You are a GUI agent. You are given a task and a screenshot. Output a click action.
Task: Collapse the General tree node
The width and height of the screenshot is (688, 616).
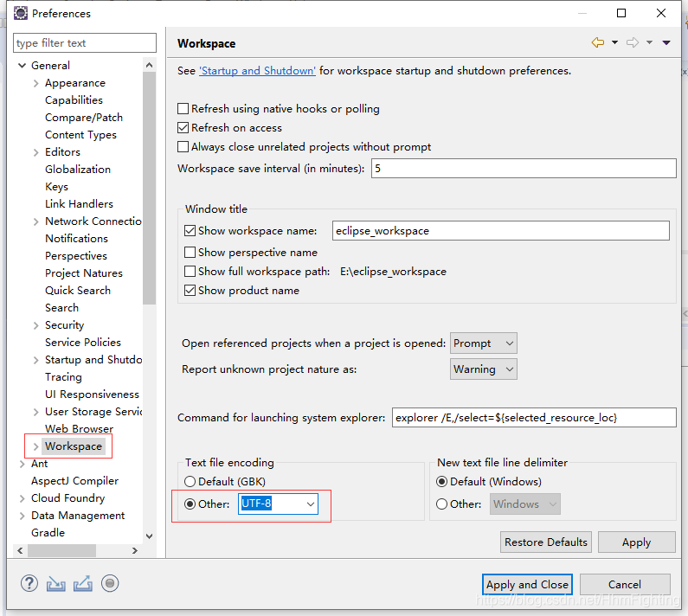(22, 66)
